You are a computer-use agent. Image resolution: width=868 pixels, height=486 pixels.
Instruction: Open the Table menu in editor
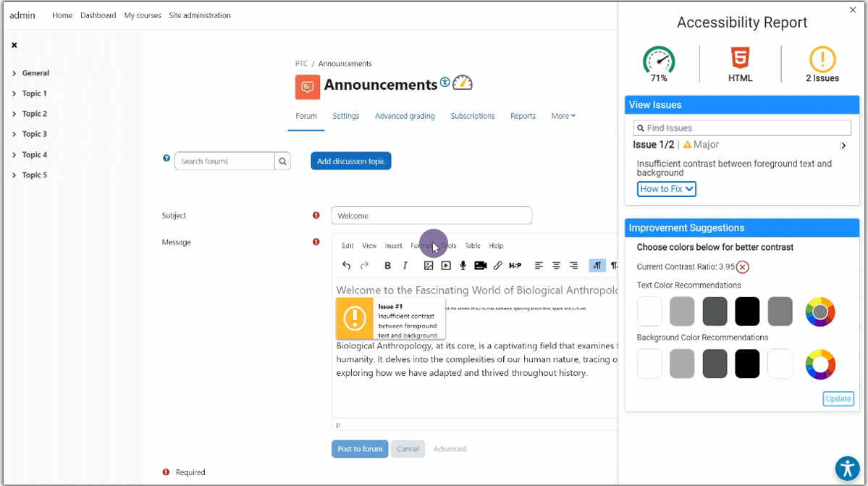pos(473,246)
